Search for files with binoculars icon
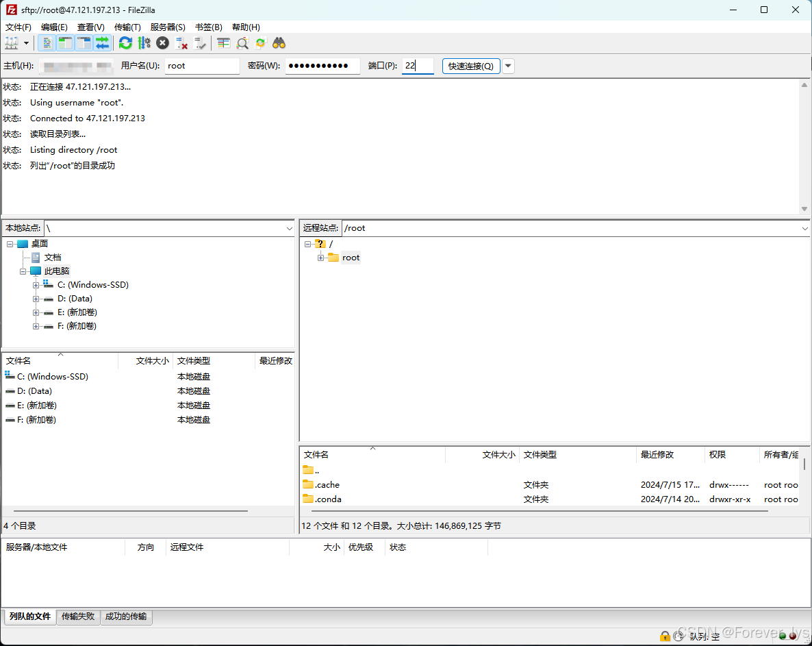Viewport: 812px width, 646px height. coord(279,43)
